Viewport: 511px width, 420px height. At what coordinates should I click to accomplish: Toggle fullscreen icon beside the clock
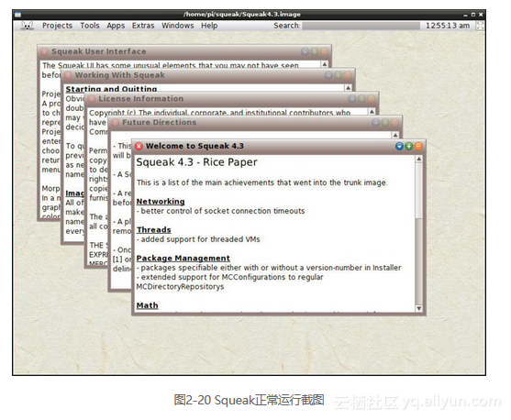point(480,26)
